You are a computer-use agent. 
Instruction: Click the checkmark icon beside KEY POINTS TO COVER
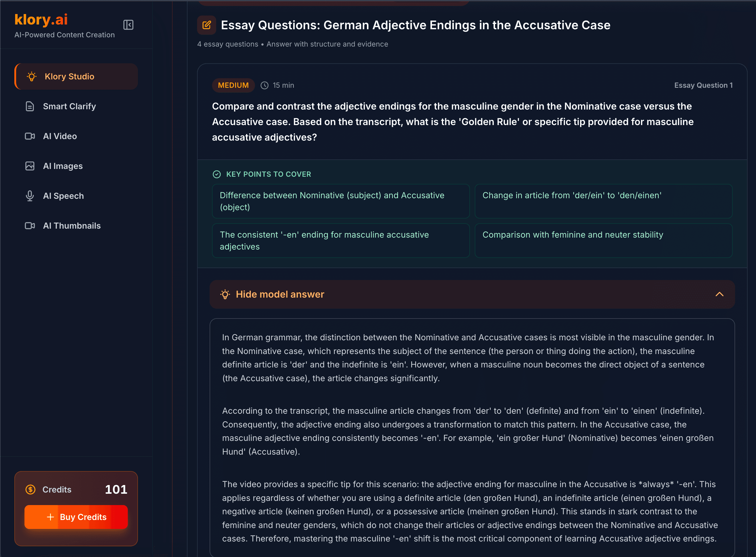click(x=217, y=174)
